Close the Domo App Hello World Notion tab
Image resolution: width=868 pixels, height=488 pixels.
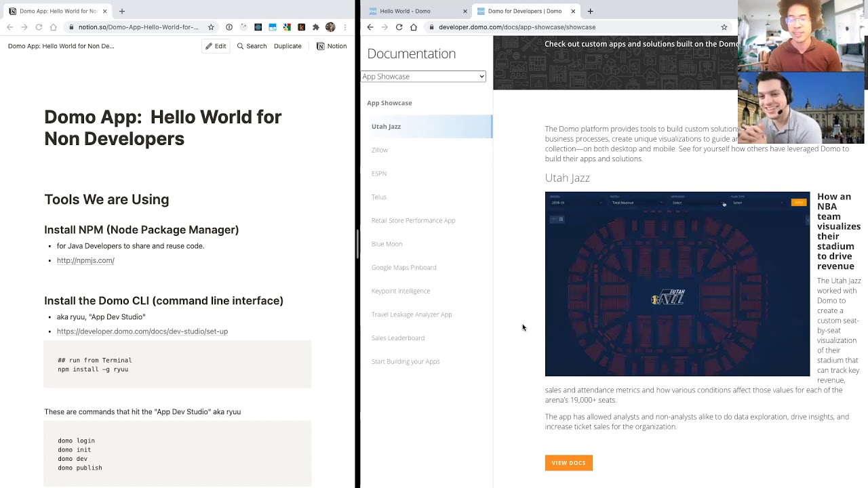pyautogui.click(x=106, y=11)
